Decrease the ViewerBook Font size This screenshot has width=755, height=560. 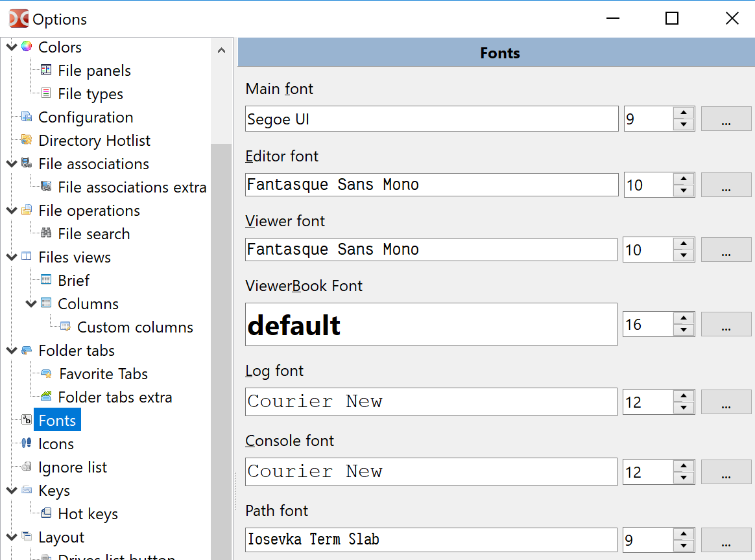[684, 331]
